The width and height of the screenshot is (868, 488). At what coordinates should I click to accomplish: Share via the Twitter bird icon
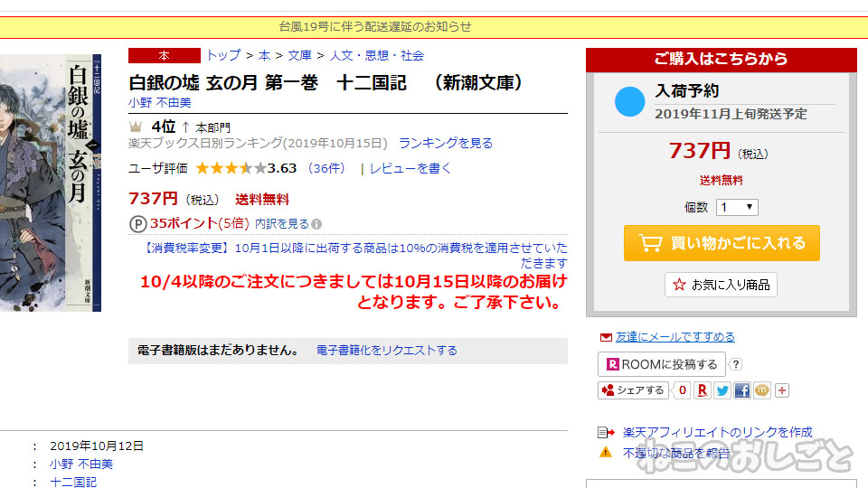(722, 390)
